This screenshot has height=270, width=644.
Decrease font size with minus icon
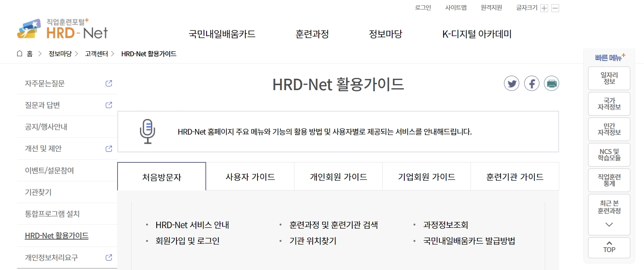[555, 8]
